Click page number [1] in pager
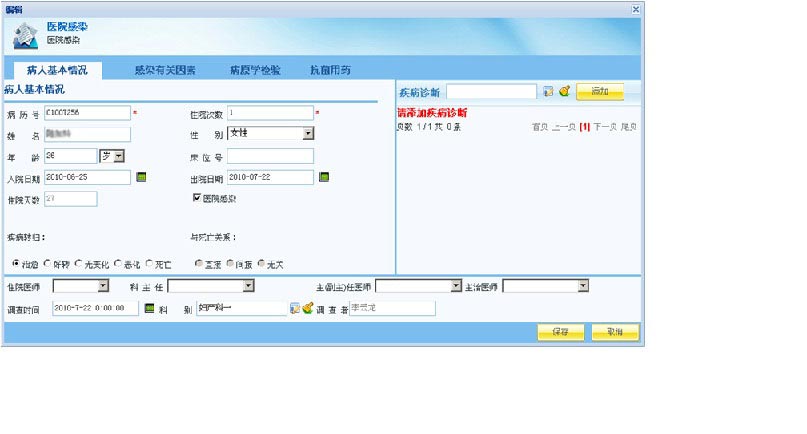The image size is (807, 434). pyautogui.click(x=585, y=127)
